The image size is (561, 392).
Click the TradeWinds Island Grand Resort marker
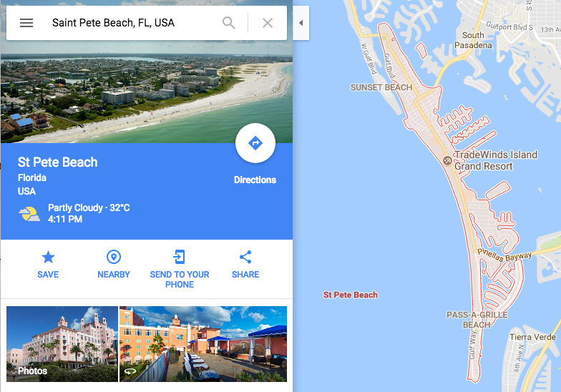[447, 160]
